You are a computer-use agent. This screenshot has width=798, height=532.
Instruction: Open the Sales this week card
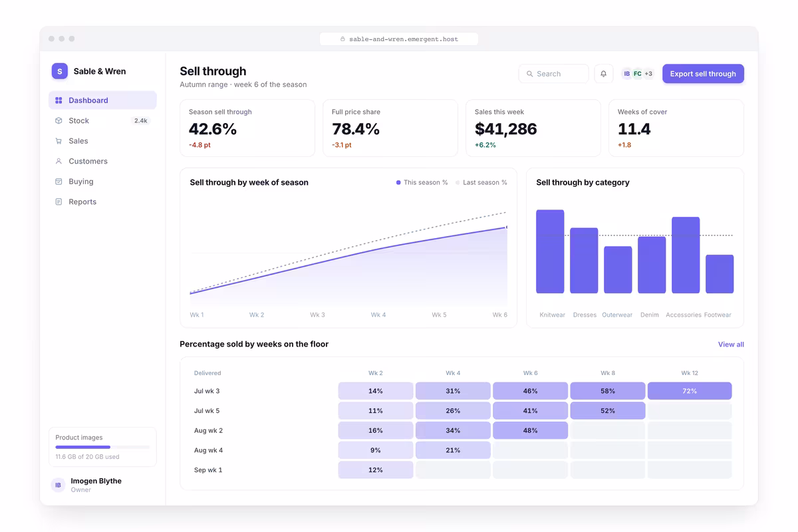(x=533, y=128)
